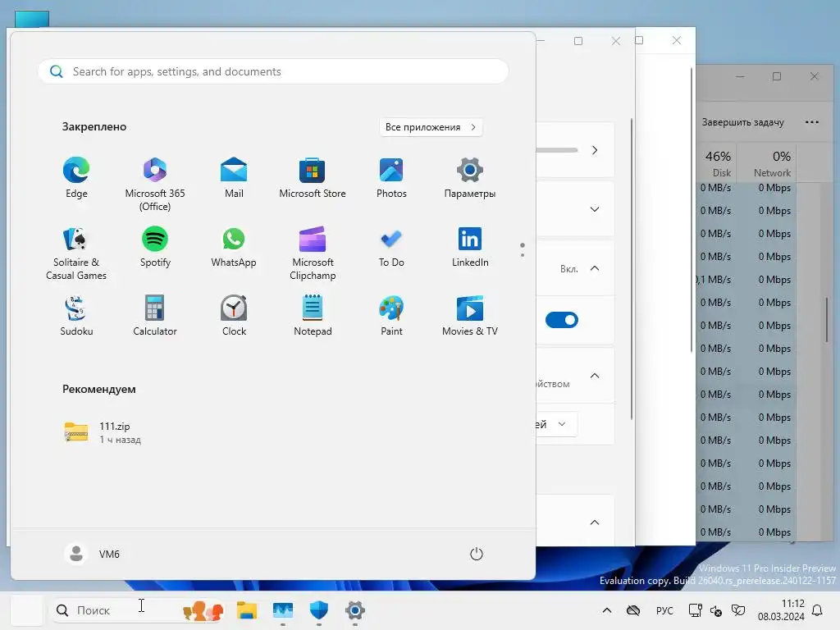
Task: Click the Все приложения button
Action: coord(431,127)
